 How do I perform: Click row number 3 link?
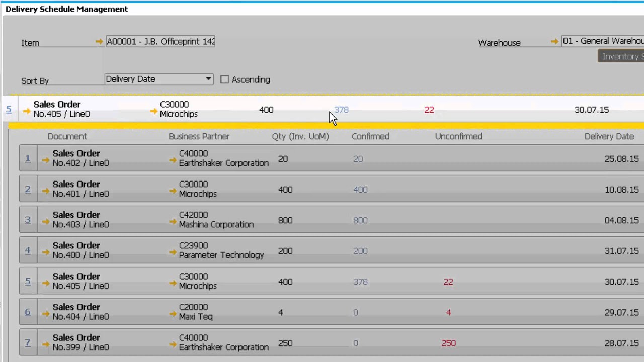pyautogui.click(x=28, y=220)
